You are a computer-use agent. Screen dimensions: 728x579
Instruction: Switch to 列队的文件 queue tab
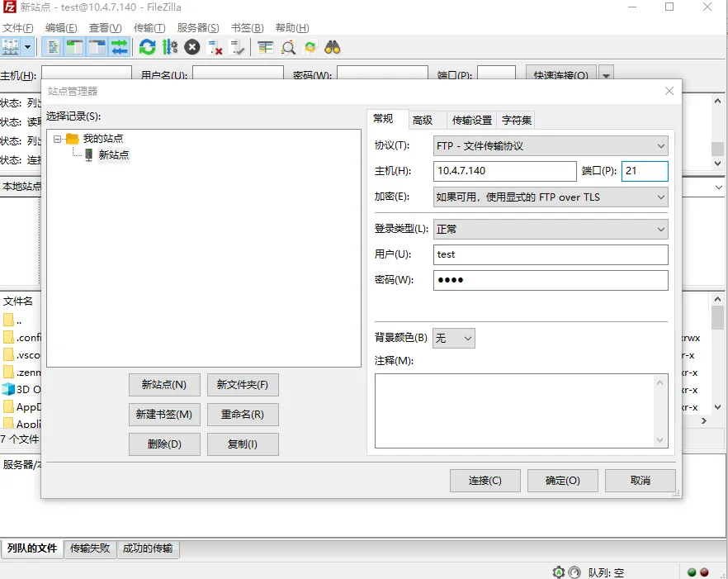32,548
